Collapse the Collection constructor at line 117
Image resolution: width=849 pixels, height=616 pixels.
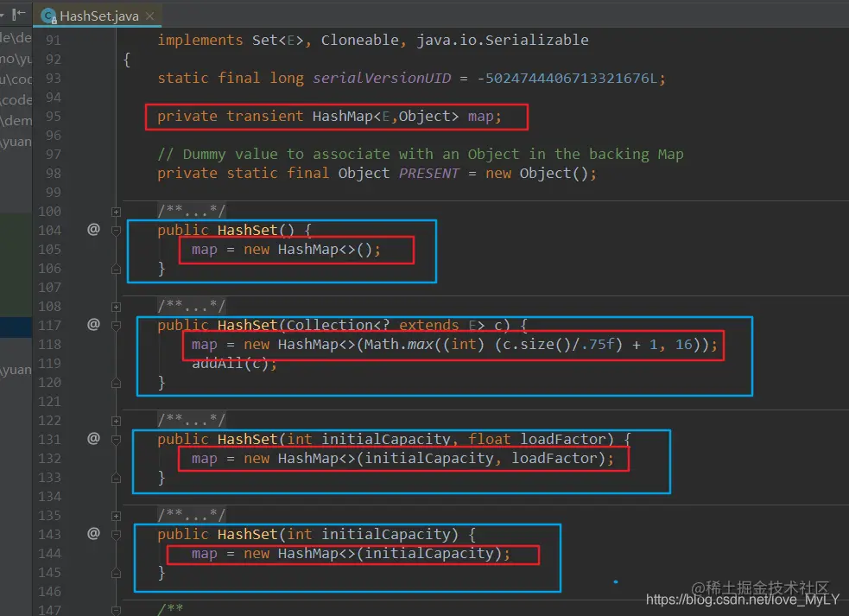click(116, 326)
